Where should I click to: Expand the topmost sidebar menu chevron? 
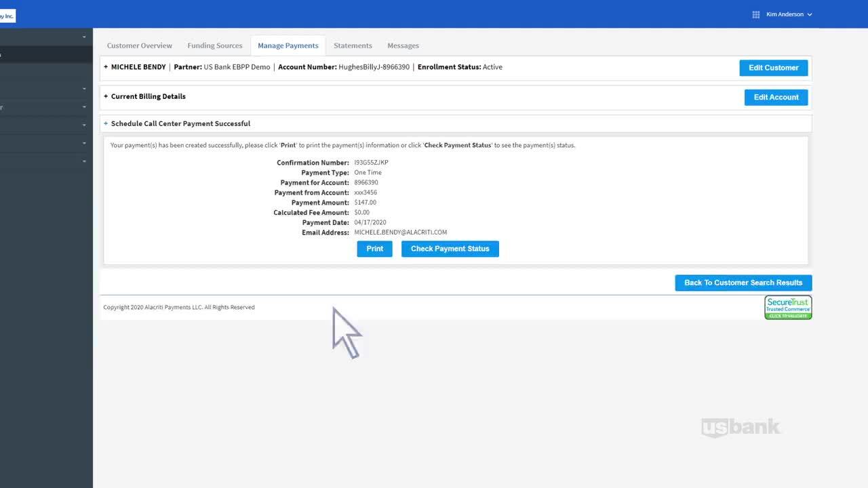(x=84, y=37)
